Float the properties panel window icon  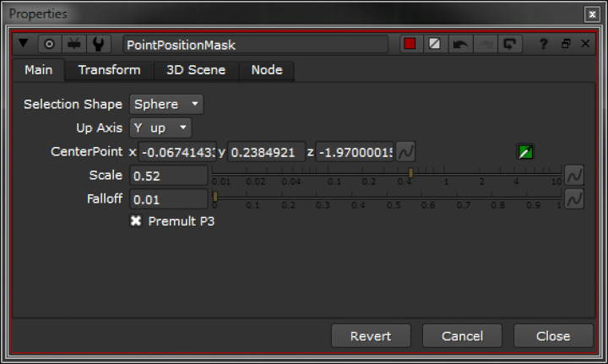(x=567, y=44)
